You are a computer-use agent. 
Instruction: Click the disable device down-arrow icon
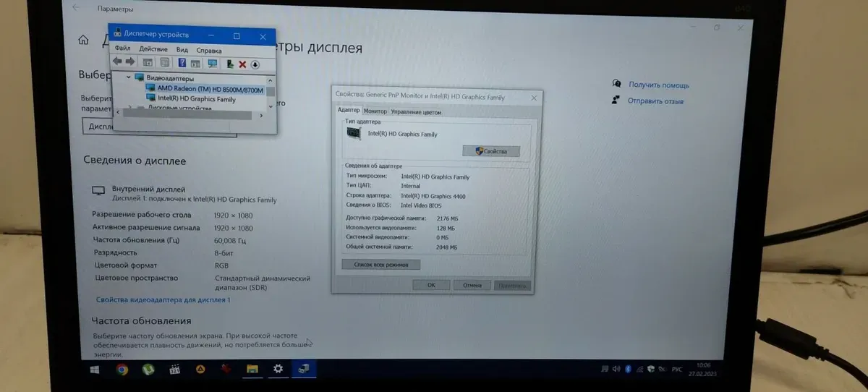click(x=255, y=64)
